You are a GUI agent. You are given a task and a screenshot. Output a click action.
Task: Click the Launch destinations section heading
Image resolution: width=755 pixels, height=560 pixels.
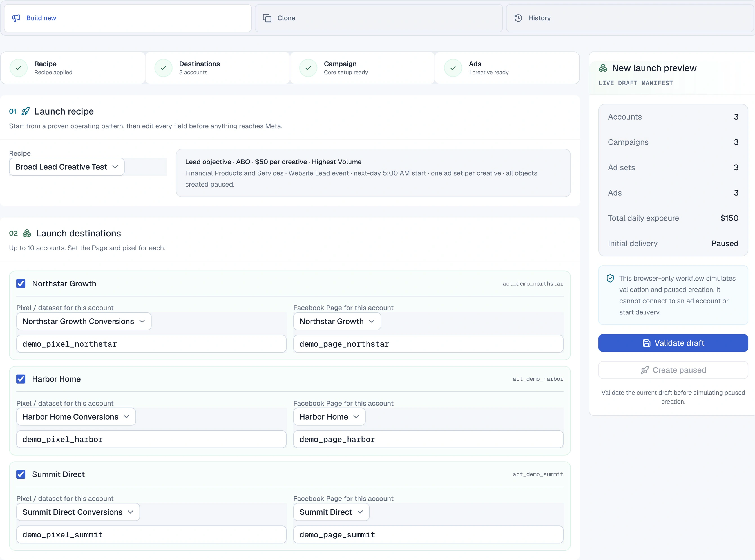78,233
